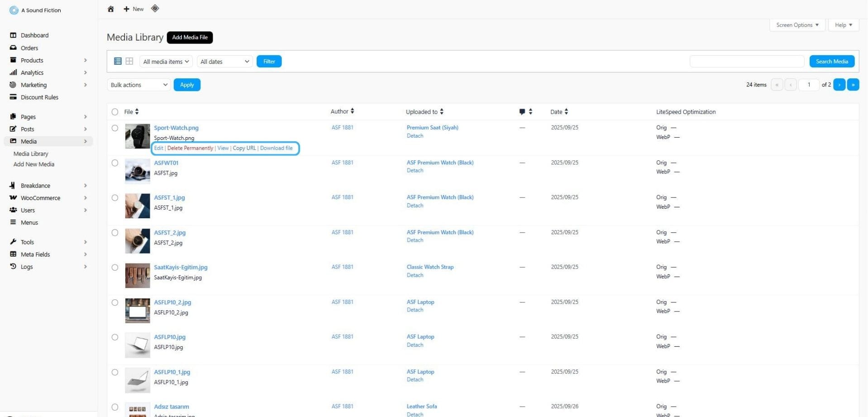Open the Help menu
868x417 pixels.
tap(843, 25)
